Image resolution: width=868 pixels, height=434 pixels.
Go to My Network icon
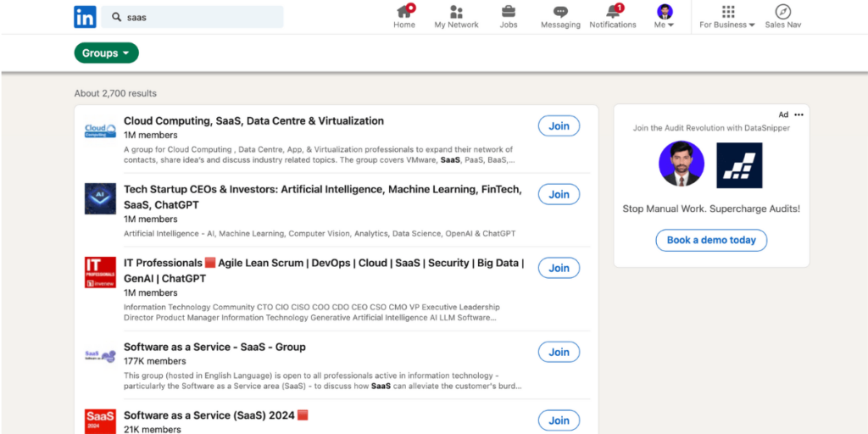click(456, 12)
